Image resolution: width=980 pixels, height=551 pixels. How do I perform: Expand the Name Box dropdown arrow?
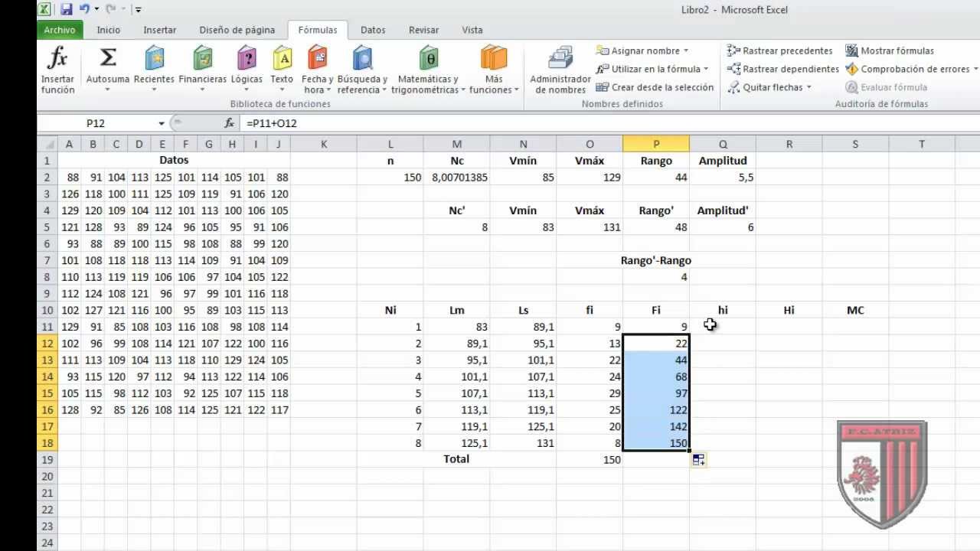[162, 123]
